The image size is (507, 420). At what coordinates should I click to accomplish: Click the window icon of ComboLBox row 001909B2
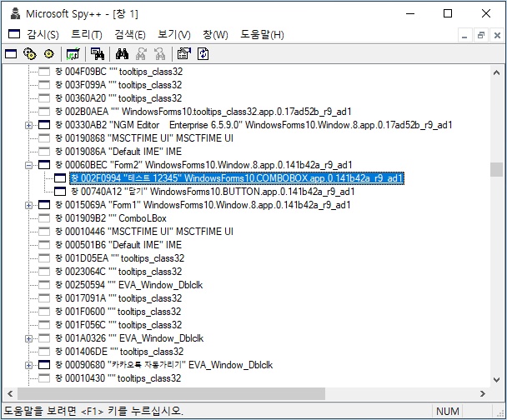tap(44, 218)
